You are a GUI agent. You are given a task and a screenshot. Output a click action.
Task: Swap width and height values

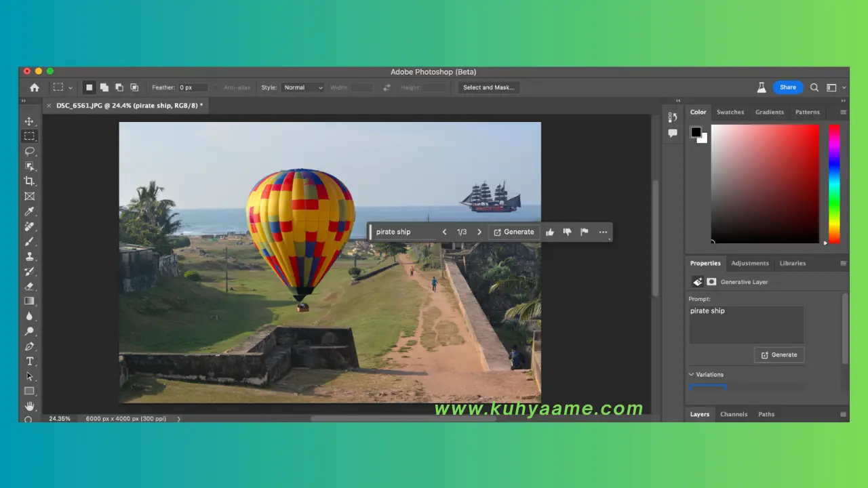tap(387, 87)
